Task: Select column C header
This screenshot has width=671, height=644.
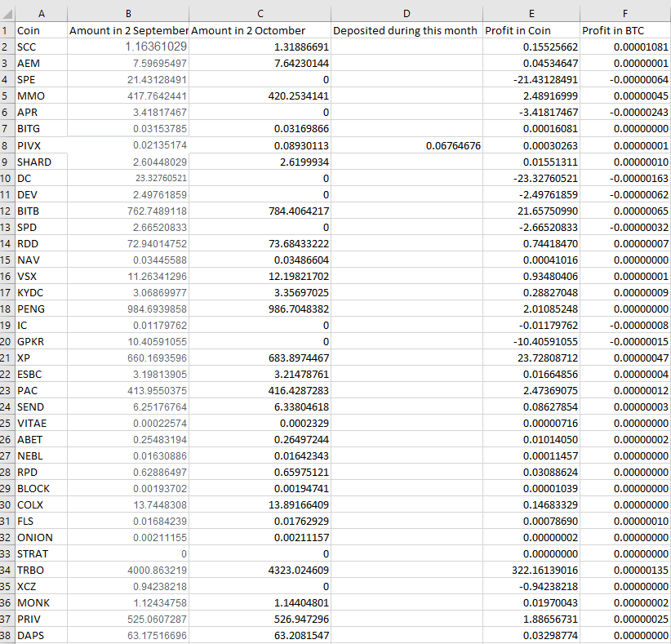Action: point(260,14)
